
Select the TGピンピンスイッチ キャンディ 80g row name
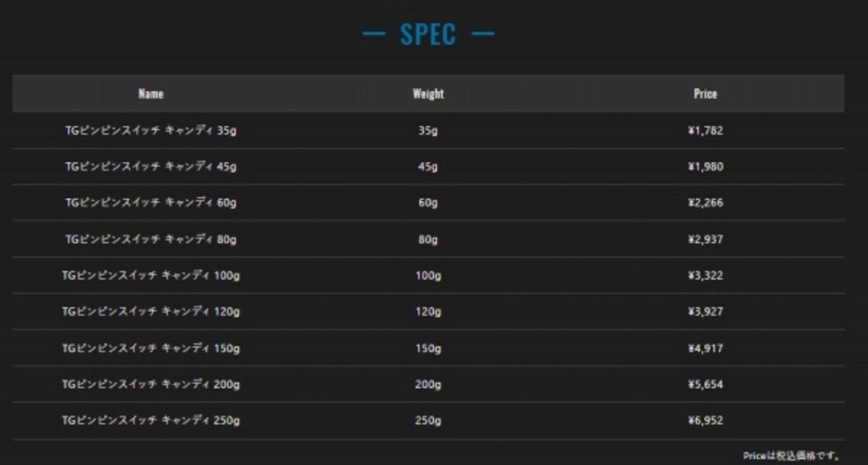point(151,239)
